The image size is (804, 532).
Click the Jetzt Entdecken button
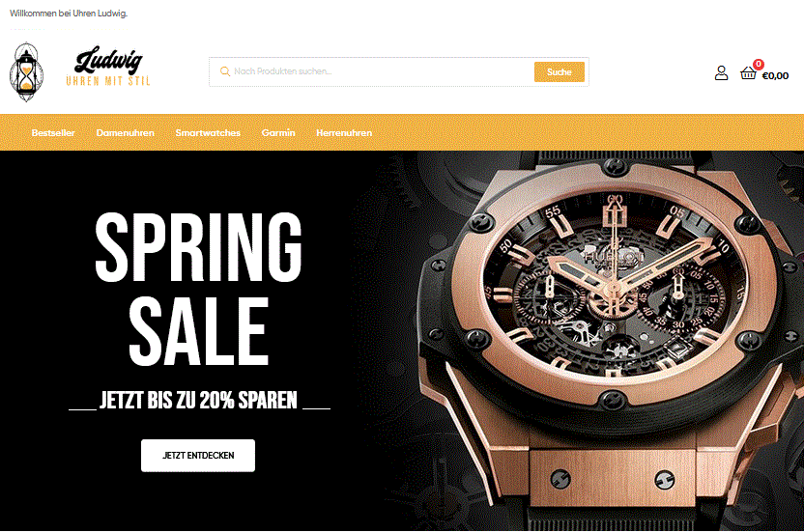tap(198, 455)
